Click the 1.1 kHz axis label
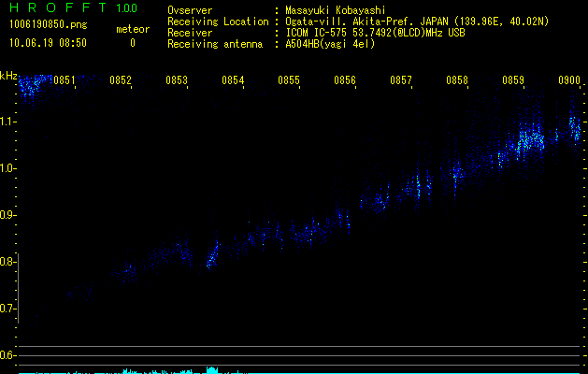 pos(7,122)
